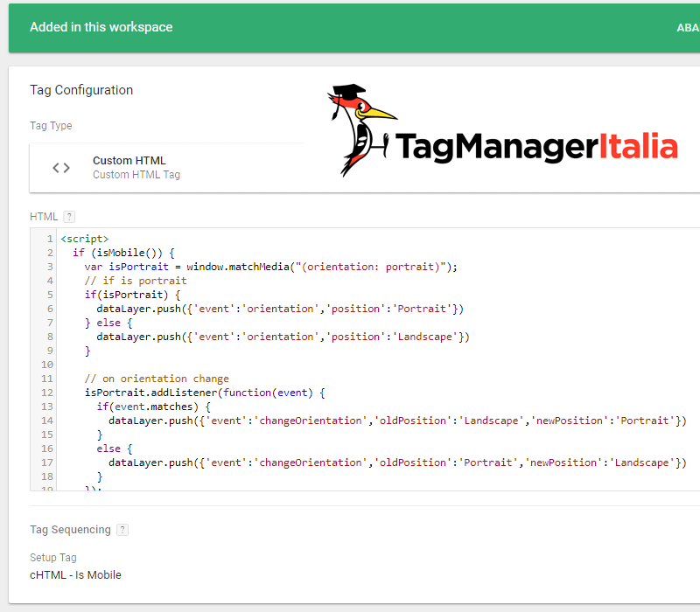Screen dimensions: 700x612
Task: Click the 'cHTML - Is Mobile' setup tag
Action: 75,575
